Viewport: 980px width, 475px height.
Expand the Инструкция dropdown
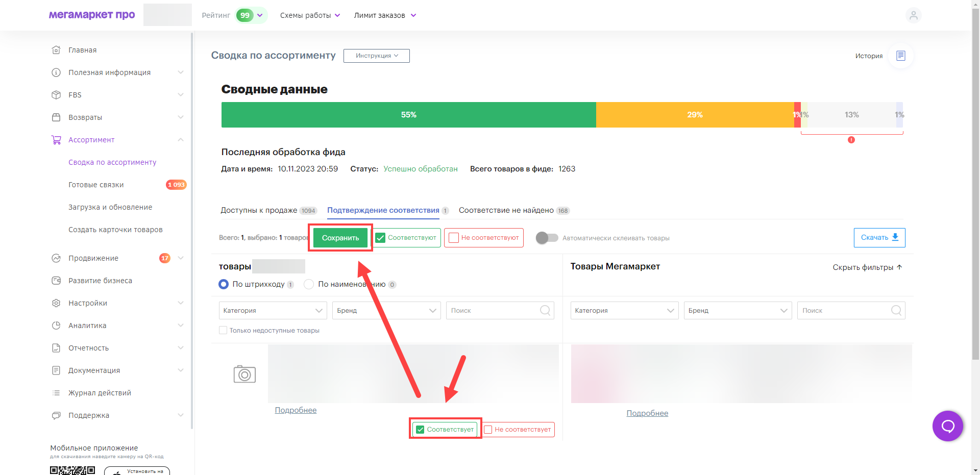click(x=376, y=56)
